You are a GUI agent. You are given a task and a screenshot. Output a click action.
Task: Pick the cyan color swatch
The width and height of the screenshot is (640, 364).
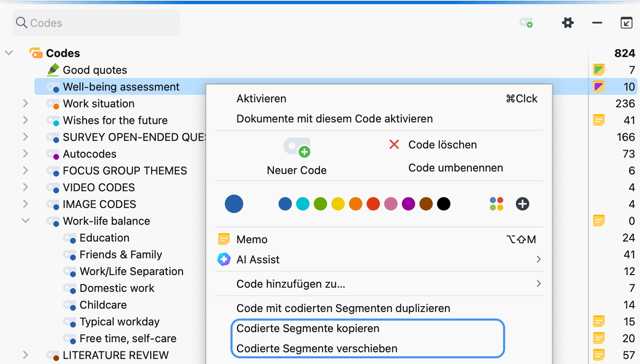pos(303,204)
